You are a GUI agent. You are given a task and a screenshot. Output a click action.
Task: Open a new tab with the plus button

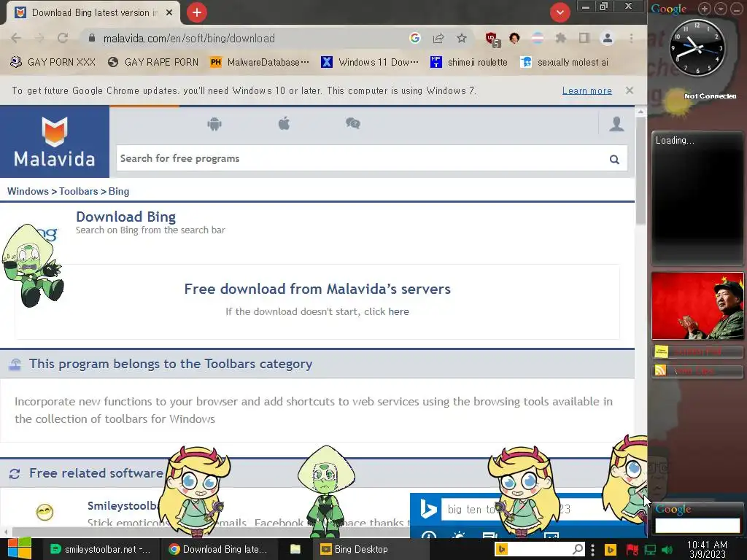click(x=197, y=12)
